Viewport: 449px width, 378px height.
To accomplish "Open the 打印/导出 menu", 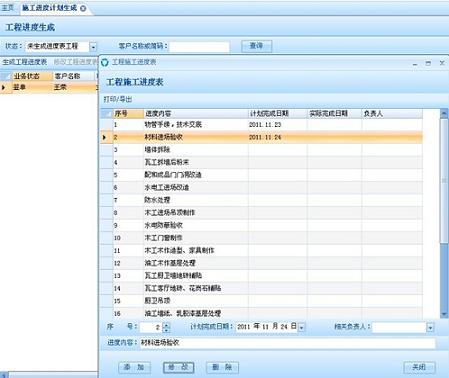I will 118,99.
